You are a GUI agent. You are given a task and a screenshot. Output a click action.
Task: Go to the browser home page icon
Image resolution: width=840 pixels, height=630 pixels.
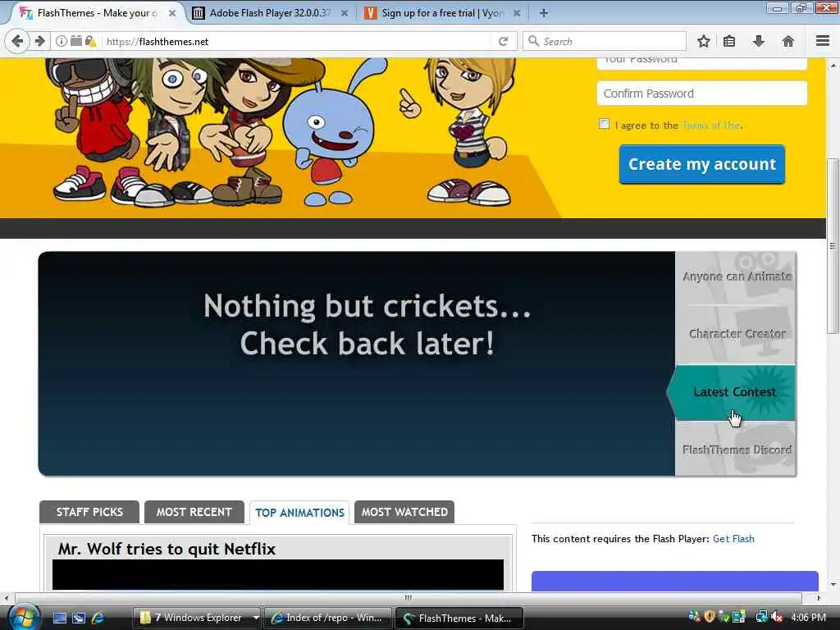(788, 41)
